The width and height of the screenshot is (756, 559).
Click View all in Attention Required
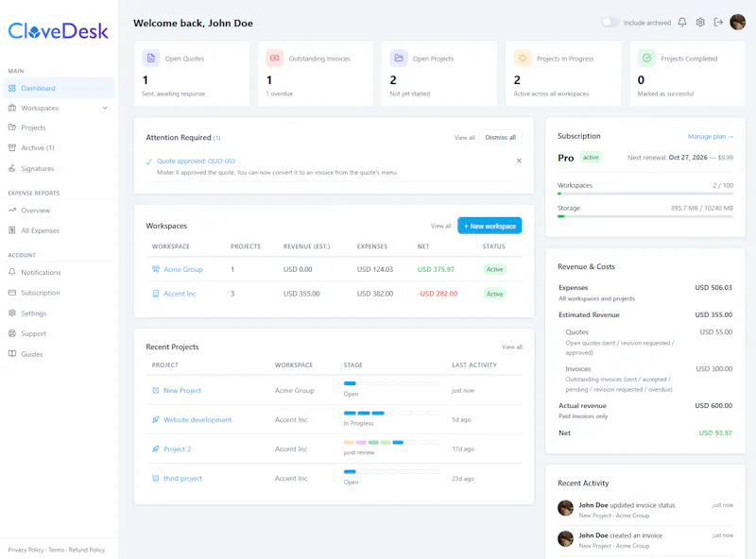[464, 137]
